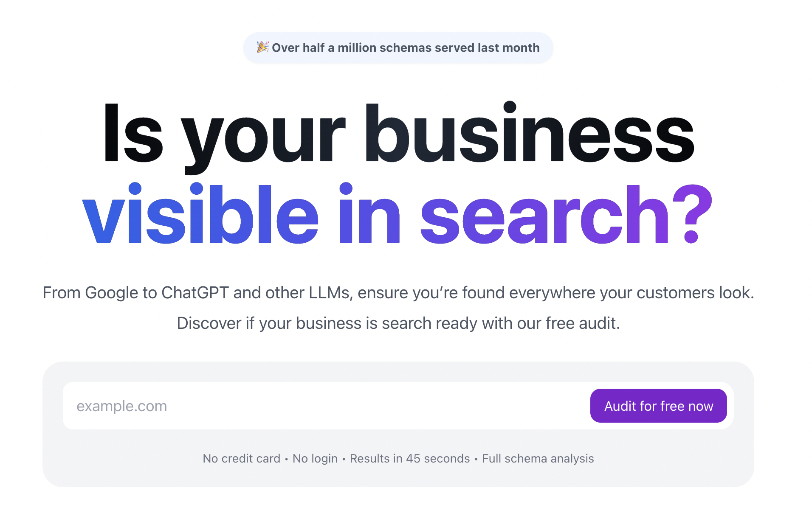Viewport: 812px width, 516px height.
Task: Click the word "Is" starting the headline
Action: pyautogui.click(x=133, y=134)
